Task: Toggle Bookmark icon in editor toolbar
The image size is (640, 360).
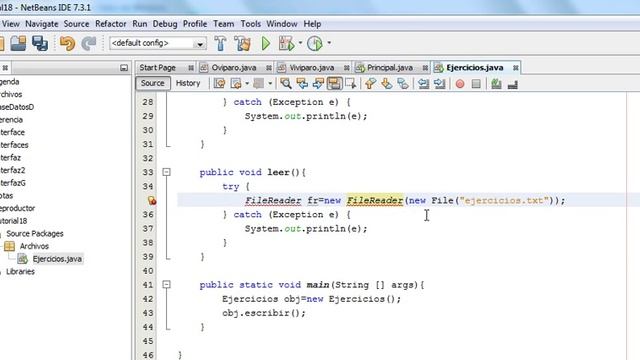Action: (403, 84)
